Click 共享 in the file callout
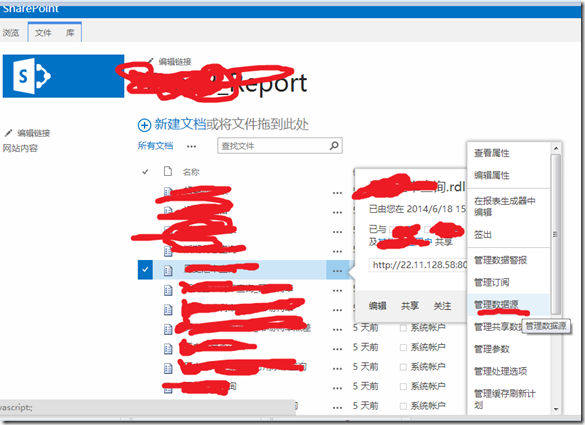585x425 pixels. click(x=410, y=306)
